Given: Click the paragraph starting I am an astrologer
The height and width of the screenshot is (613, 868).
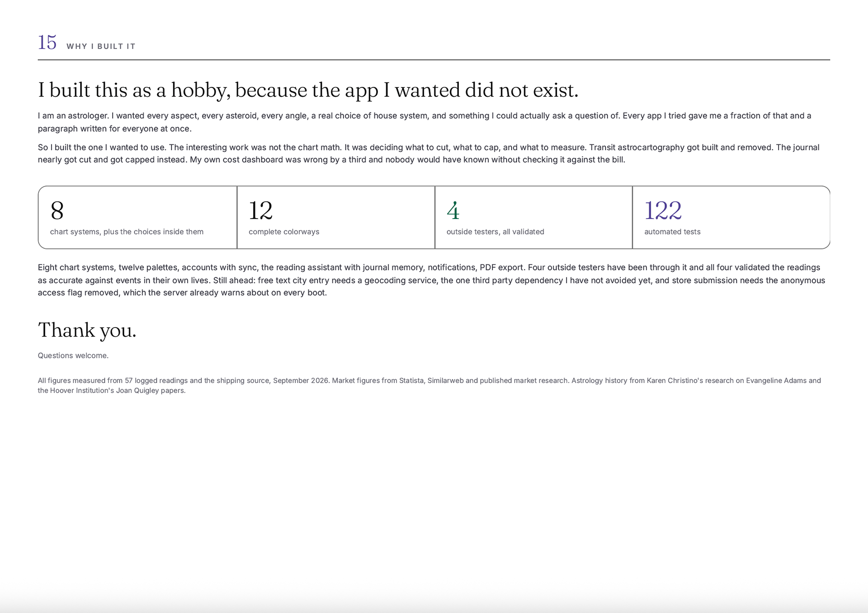Looking at the screenshot, I should pos(425,122).
